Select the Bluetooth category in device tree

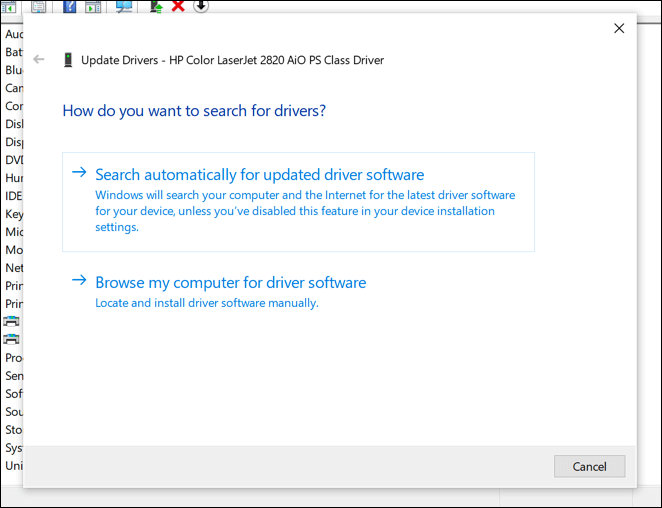13,70
